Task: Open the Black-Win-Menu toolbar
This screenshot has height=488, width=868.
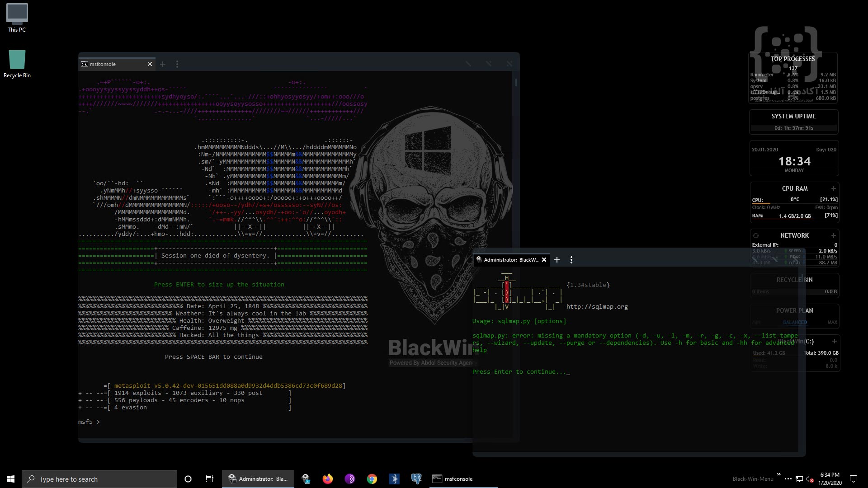Action: tap(753, 479)
